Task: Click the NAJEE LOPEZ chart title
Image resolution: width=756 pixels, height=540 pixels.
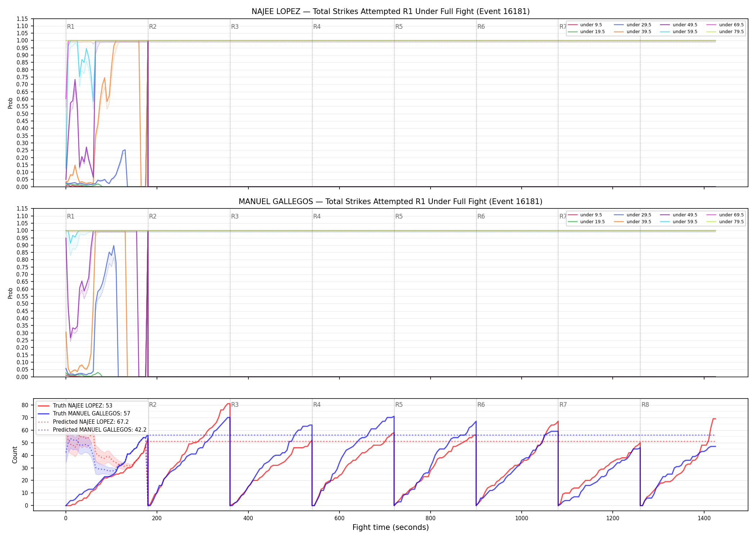Action: pos(391,12)
